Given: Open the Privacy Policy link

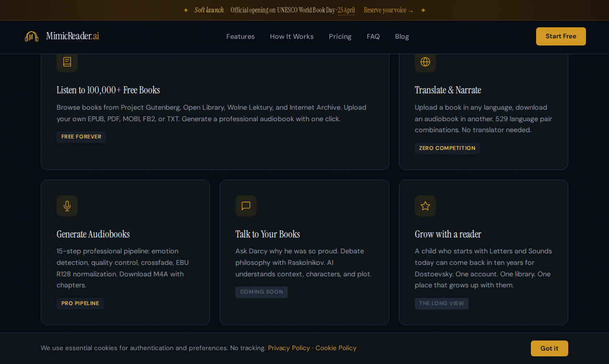Looking at the screenshot, I should point(289,348).
